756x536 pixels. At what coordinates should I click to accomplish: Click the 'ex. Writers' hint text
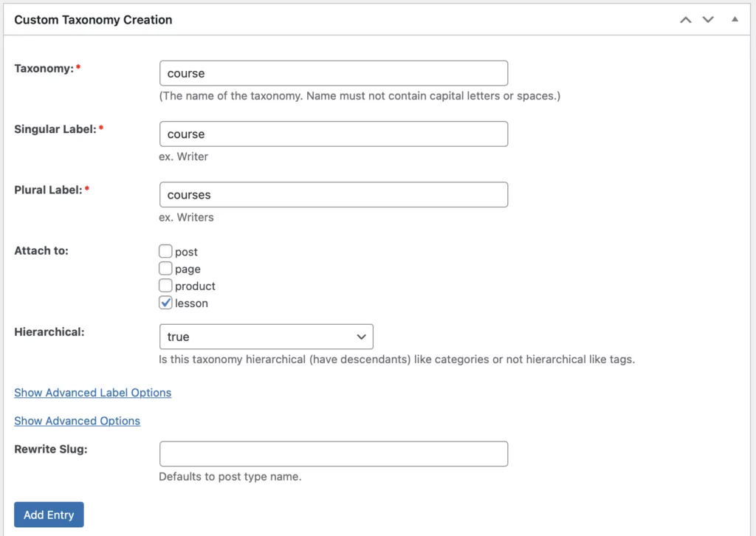pyautogui.click(x=186, y=217)
